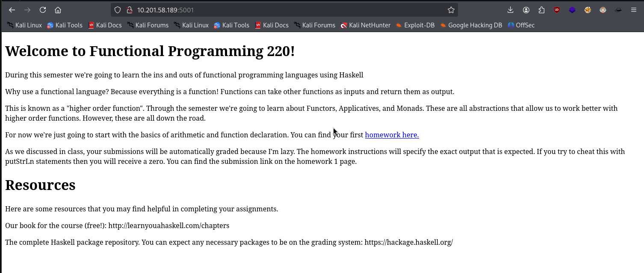Image resolution: width=644 pixels, height=273 pixels.
Task: Bookmark this page with the star
Action: point(451,10)
